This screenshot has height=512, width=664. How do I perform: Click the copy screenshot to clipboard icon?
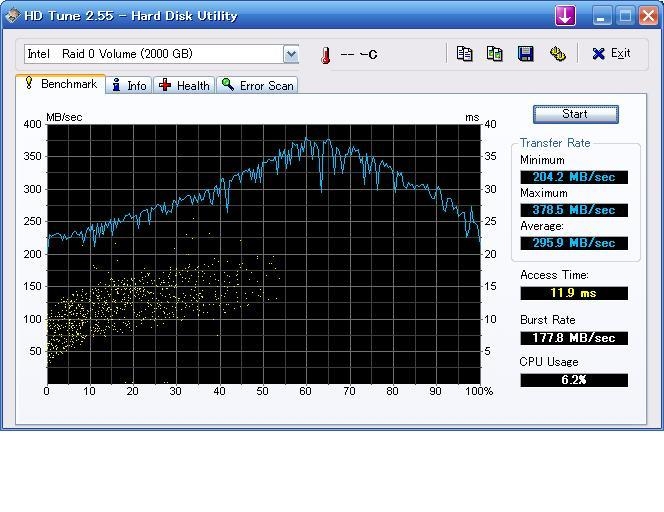495,54
